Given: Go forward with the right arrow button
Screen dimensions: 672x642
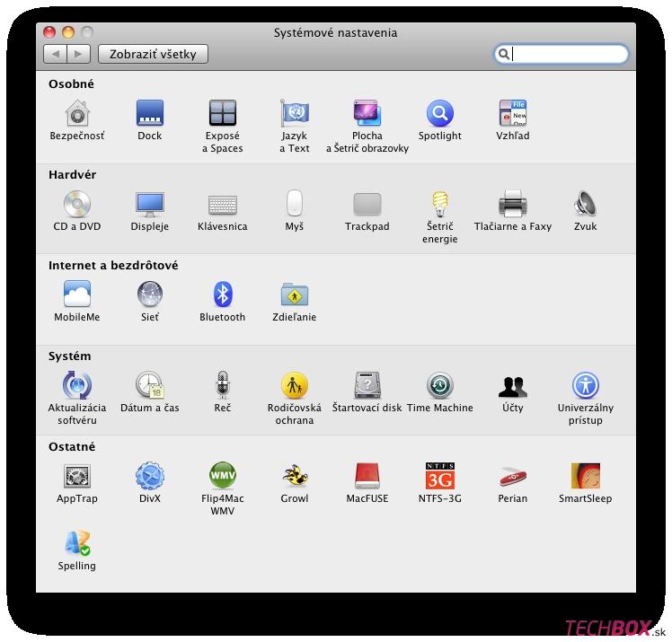Looking at the screenshot, I should (78, 54).
